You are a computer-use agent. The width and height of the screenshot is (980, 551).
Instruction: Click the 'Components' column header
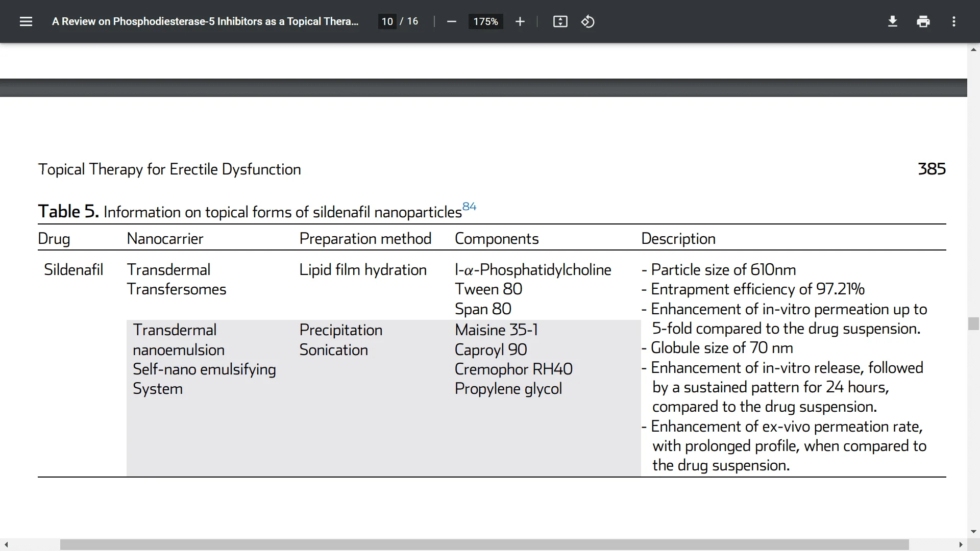tap(497, 238)
